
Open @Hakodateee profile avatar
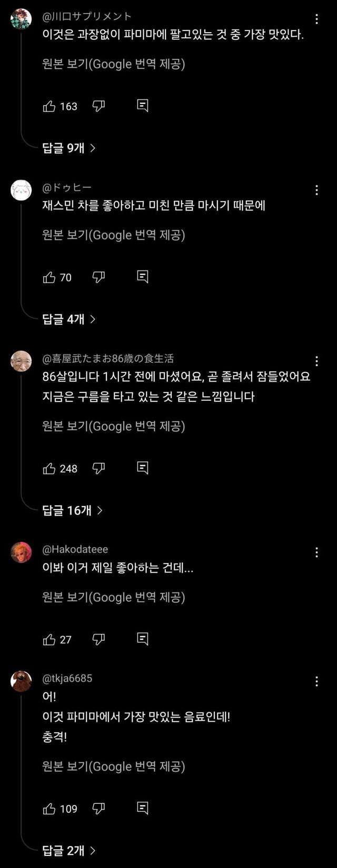coord(21,552)
